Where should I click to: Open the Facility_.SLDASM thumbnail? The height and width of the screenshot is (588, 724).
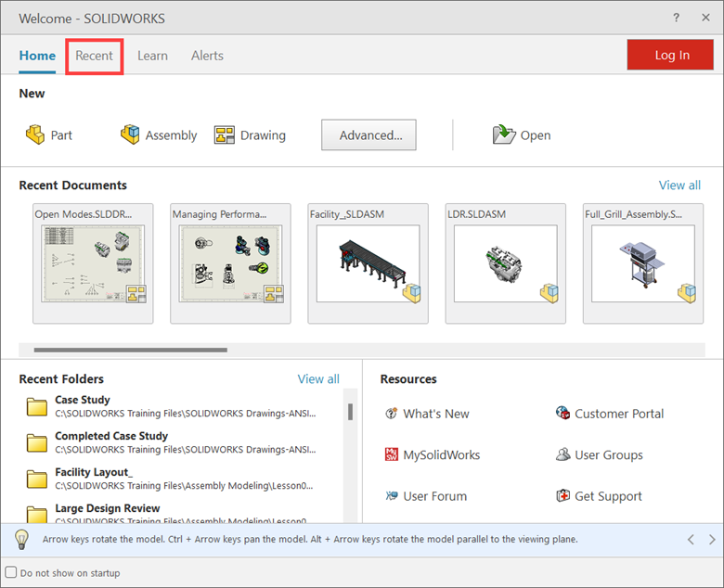(x=368, y=263)
